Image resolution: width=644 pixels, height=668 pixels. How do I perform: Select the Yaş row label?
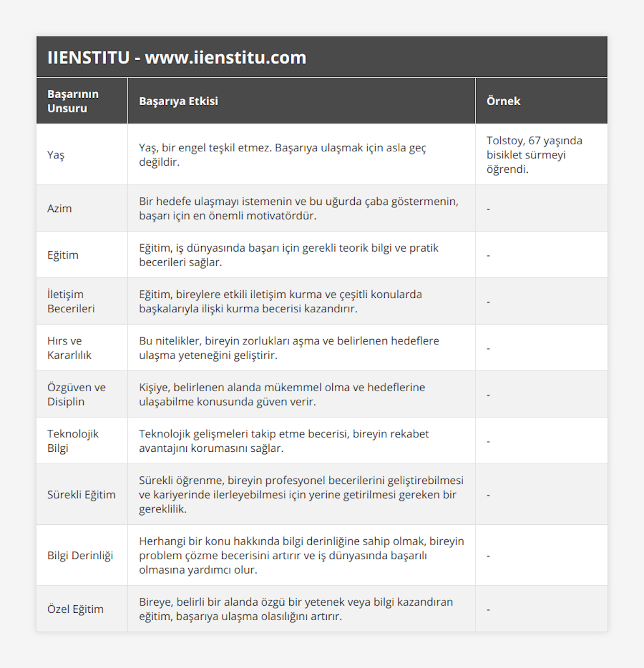[x=56, y=155]
